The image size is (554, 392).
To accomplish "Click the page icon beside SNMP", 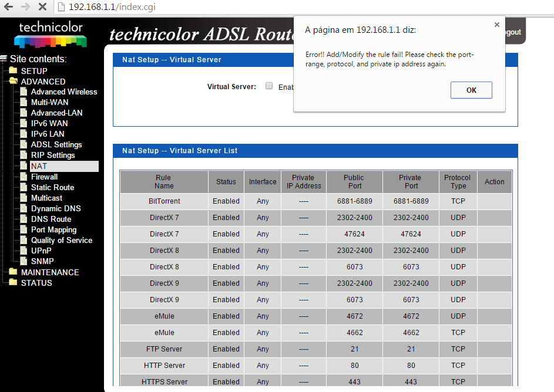I will [23, 262].
